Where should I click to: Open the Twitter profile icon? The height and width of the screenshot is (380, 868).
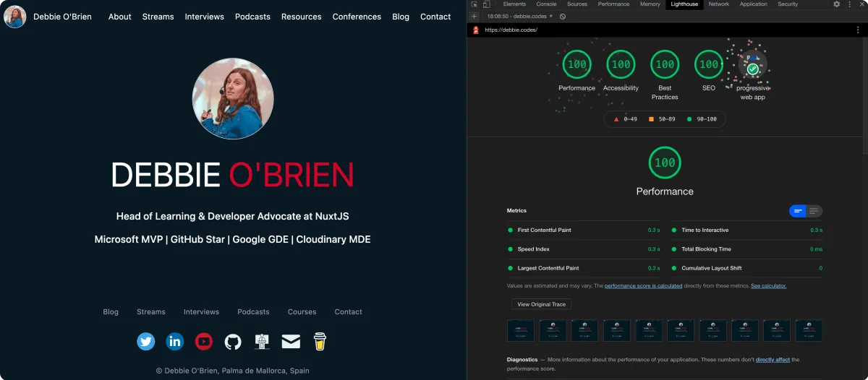click(x=146, y=341)
